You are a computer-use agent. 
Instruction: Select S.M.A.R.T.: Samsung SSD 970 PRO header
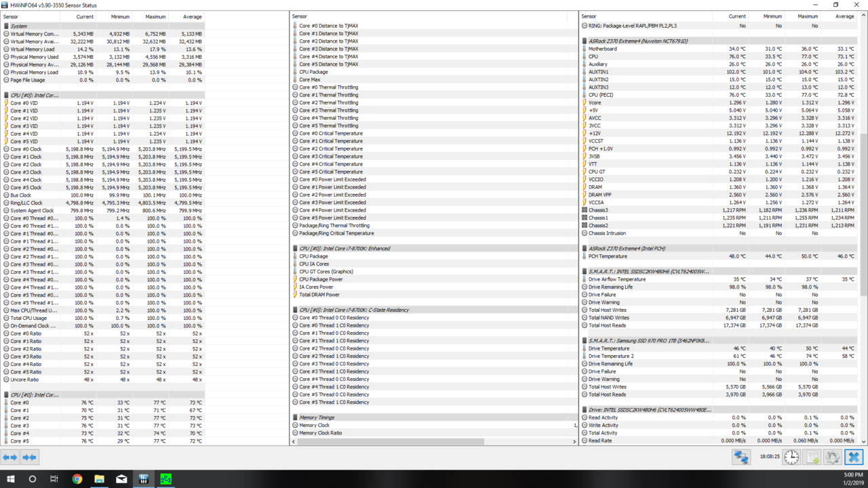719,340
